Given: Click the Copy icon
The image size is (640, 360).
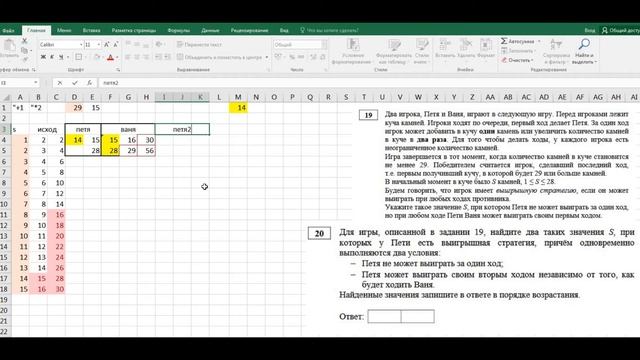Looking at the screenshot, I should click(24, 50).
